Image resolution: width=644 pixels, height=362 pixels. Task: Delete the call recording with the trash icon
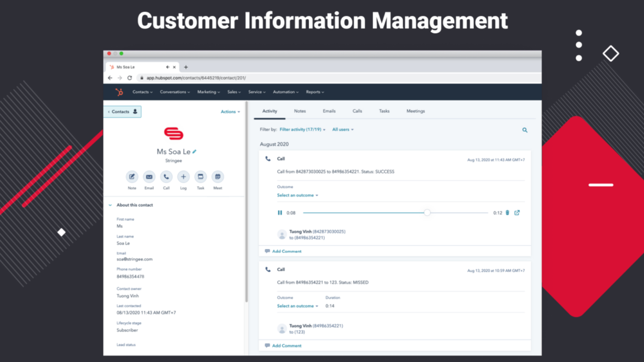click(x=506, y=212)
